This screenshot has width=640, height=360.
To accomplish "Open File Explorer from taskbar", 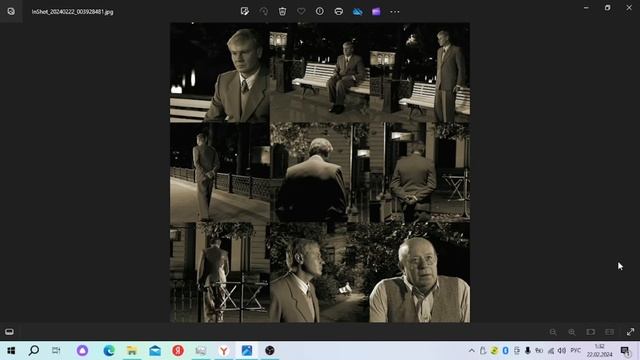I will click(x=132, y=350).
